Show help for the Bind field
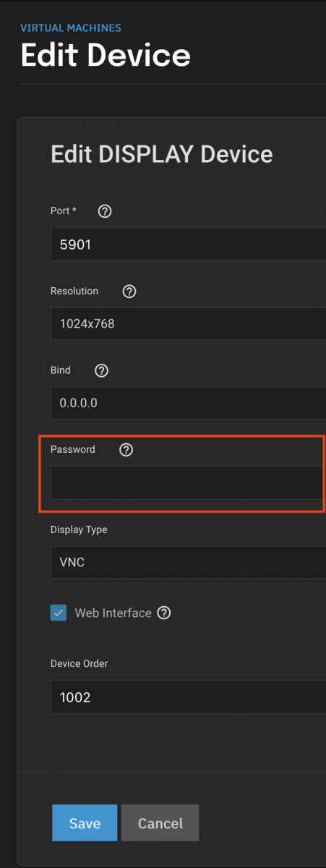The image size is (326, 868). [102, 370]
